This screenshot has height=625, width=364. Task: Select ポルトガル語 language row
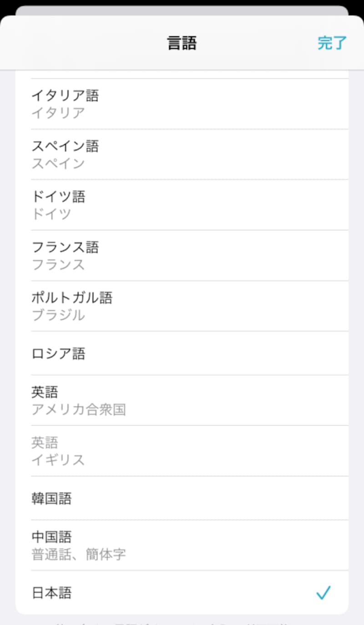click(x=72, y=298)
